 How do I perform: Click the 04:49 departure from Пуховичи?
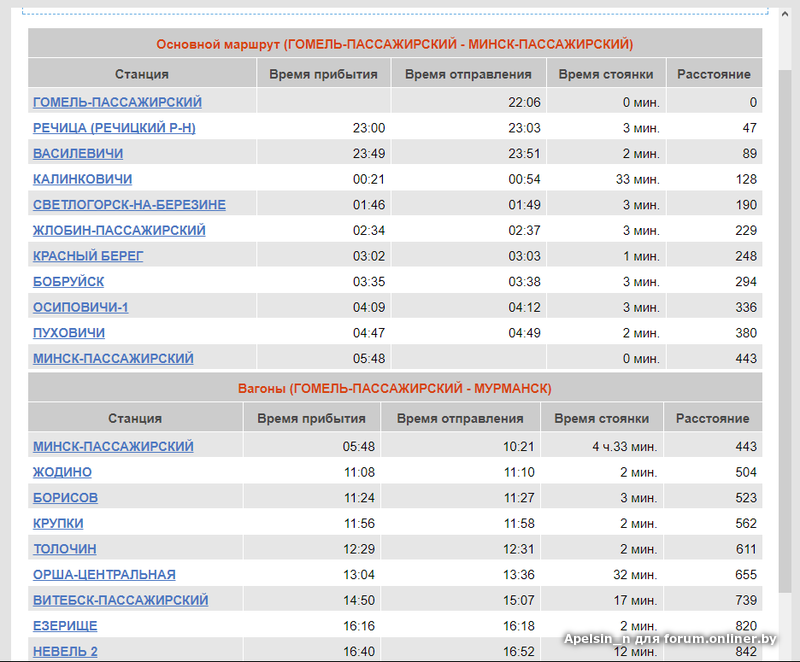(x=524, y=333)
